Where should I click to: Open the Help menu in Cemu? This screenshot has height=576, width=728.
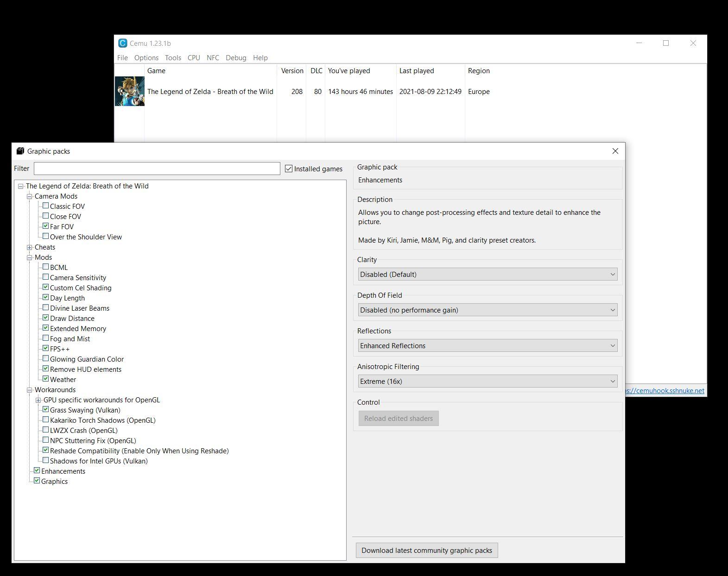click(x=260, y=57)
